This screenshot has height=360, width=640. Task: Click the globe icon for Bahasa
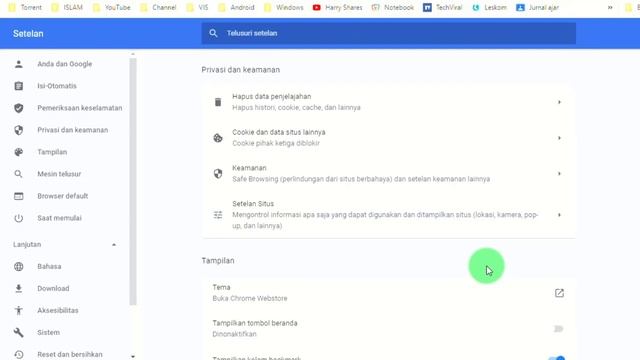tap(18, 267)
